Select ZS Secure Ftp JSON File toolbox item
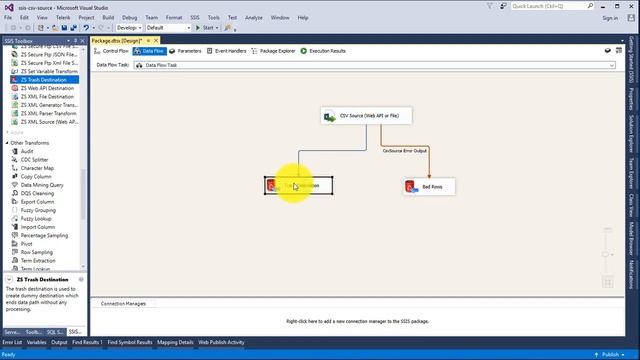This screenshot has width=640, height=360. pyautogui.click(x=44, y=54)
